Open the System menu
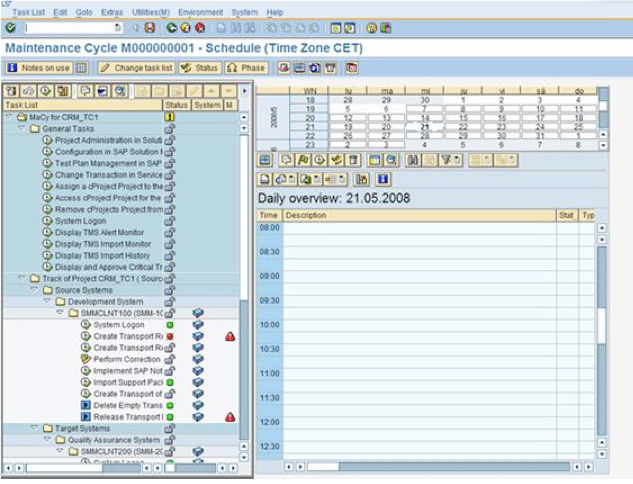 pyautogui.click(x=245, y=13)
